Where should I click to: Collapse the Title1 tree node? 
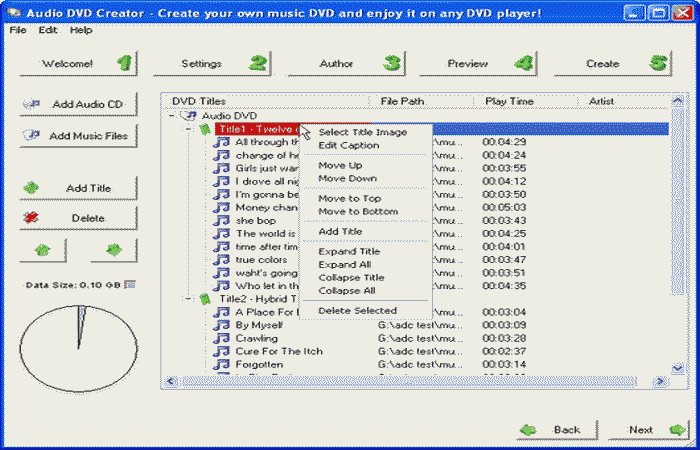188,129
